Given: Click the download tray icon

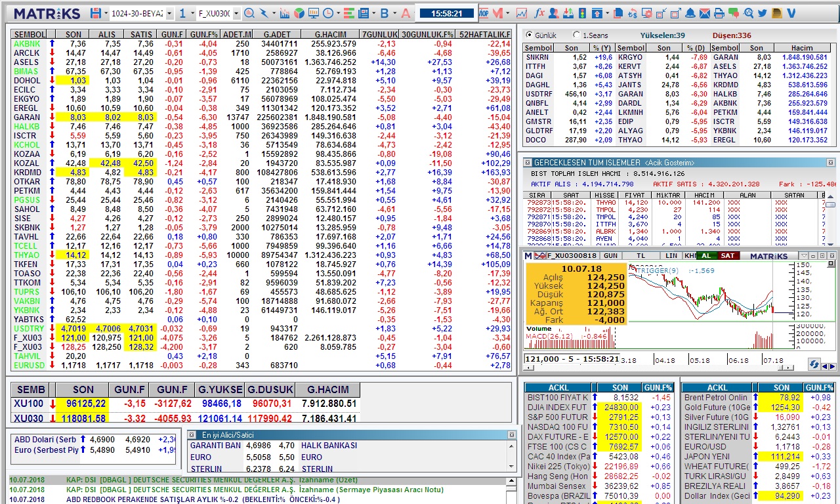Looking at the screenshot, I should 568,13.
